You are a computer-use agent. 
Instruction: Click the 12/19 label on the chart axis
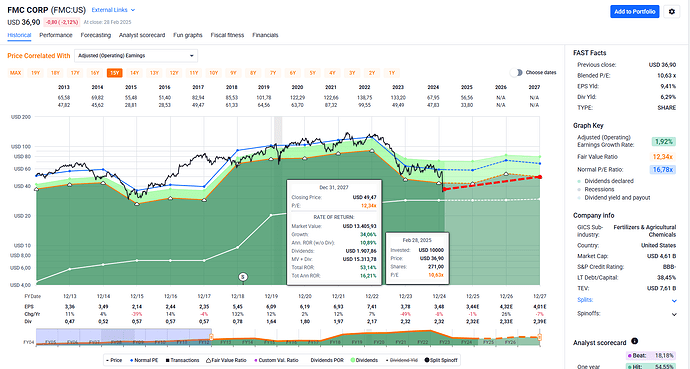coord(271,296)
